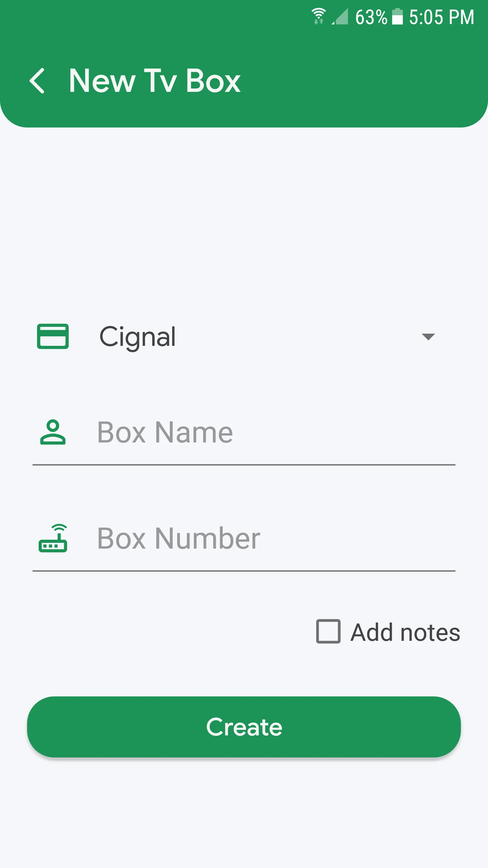Click the router icon beside Box Number
This screenshot has height=868, width=488.
(x=53, y=538)
